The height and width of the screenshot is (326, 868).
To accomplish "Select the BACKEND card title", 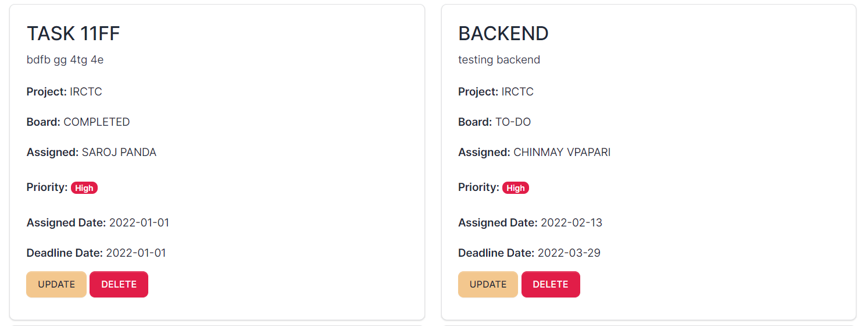I will pyautogui.click(x=503, y=34).
